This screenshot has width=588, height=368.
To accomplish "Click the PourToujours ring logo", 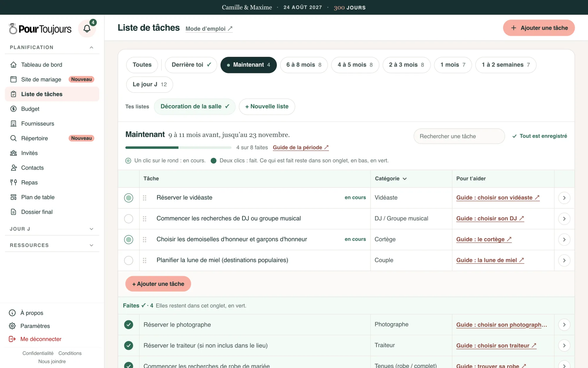I will (x=13, y=29).
